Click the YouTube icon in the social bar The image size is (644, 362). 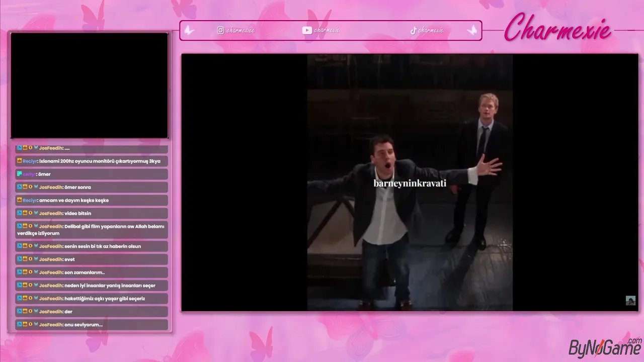[x=307, y=30]
